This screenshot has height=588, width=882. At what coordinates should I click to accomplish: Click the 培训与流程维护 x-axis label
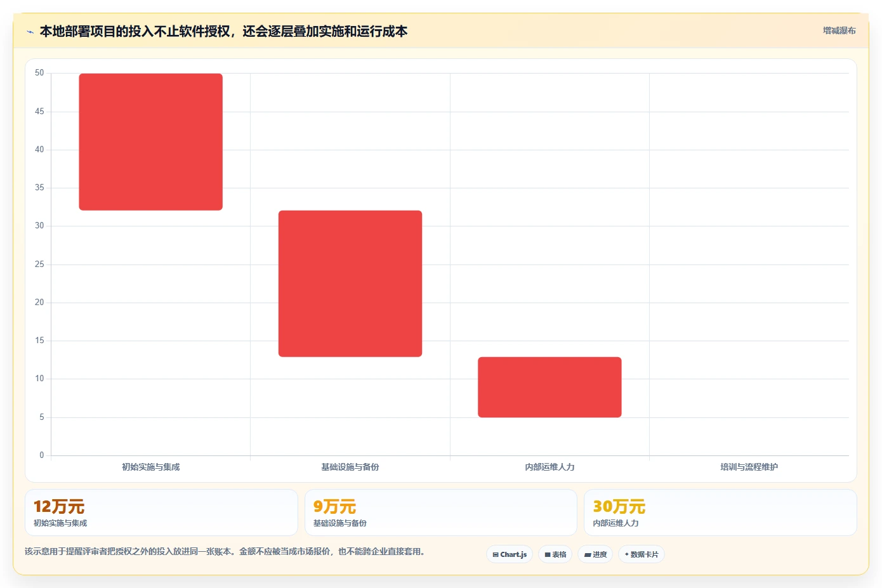tap(749, 467)
